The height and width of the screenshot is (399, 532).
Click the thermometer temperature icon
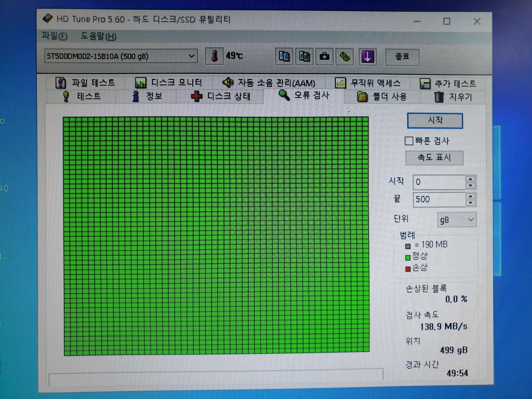point(214,56)
